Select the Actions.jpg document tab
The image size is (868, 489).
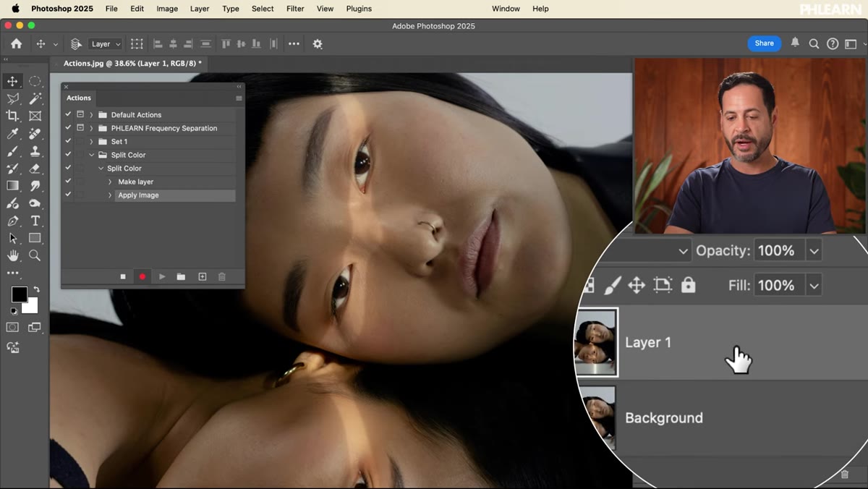(x=132, y=64)
